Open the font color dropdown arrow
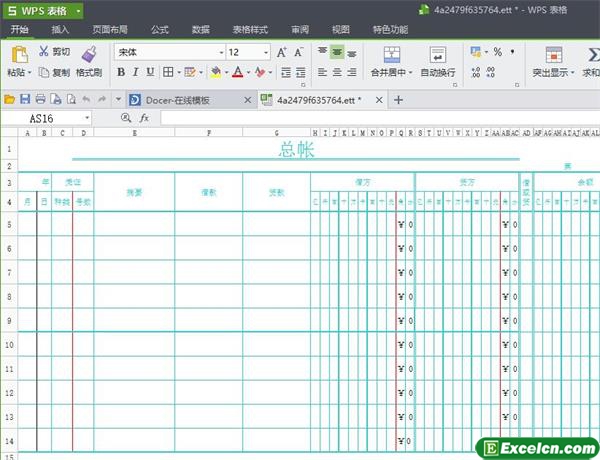This screenshot has height=460, width=600. [x=248, y=72]
